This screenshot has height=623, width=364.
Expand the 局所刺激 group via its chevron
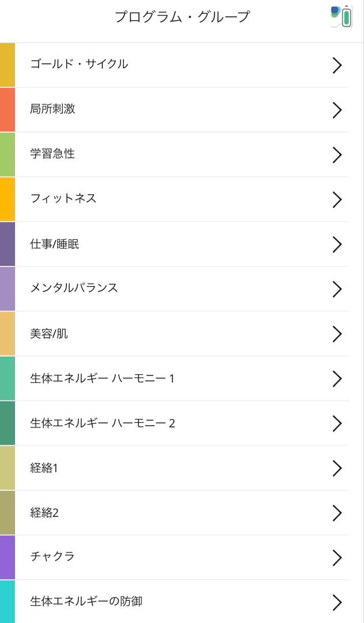point(337,110)
